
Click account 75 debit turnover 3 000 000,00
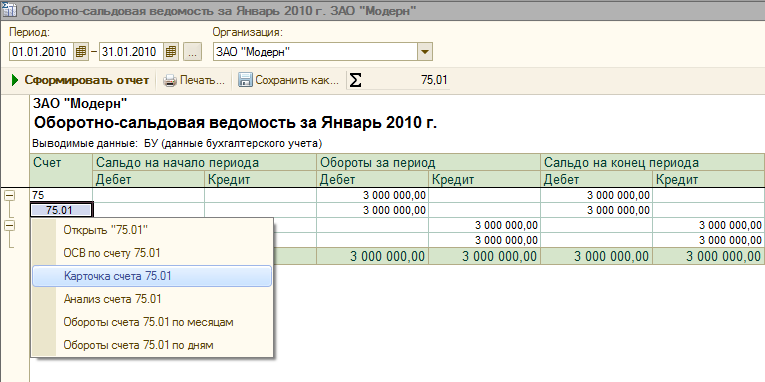tap(373, 196)
